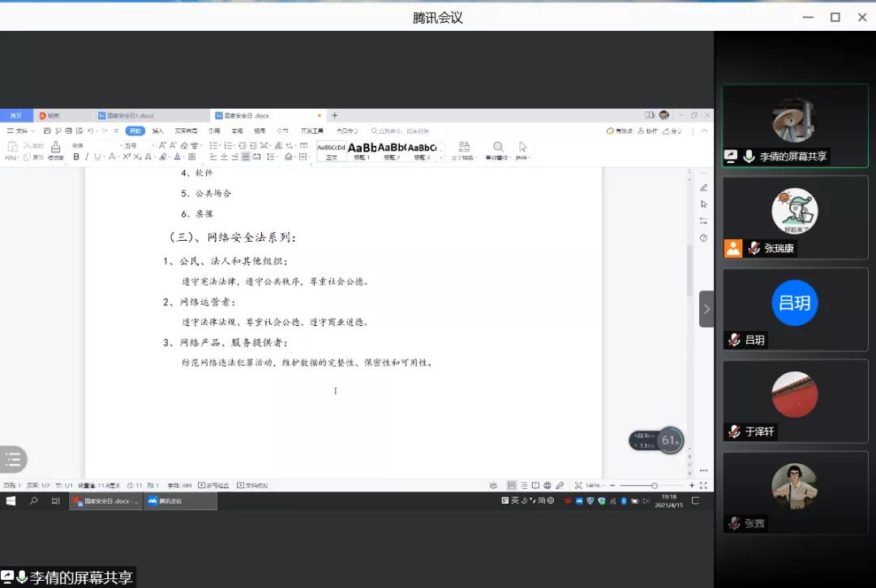The image size is (876, 588).
Task: Toggle document proofing in the status bar
Action: click(x=251, y=486)
